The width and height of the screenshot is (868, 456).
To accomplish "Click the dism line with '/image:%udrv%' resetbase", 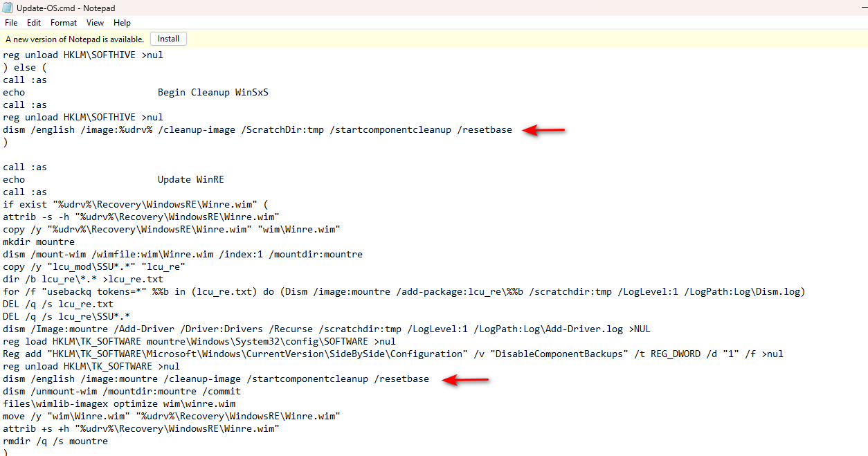I will coord(257,129).
